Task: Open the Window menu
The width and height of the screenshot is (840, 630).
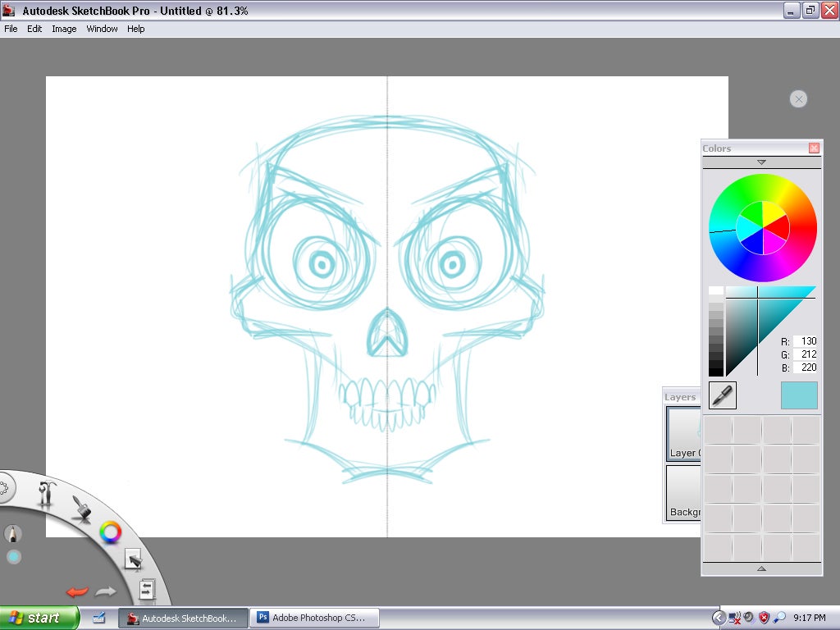Action: pyautogui.click(x=103, y=29)
